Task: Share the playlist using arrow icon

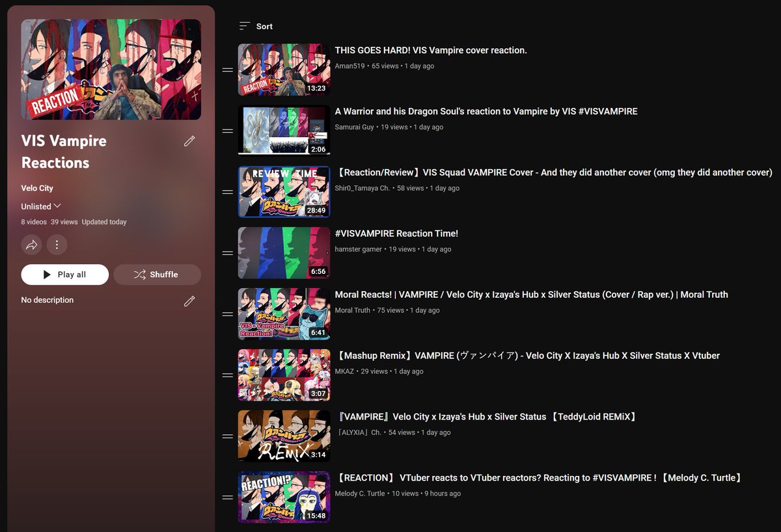Action: pyautogui.click(x=31, y=245)
